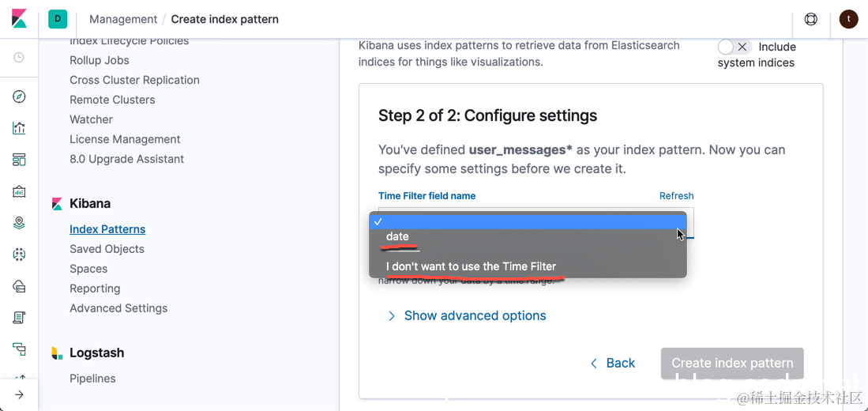Open the Dashboard icon in sidebar
Image resolution: width=868 pixels, height=411 pixels.
point(19,160)
